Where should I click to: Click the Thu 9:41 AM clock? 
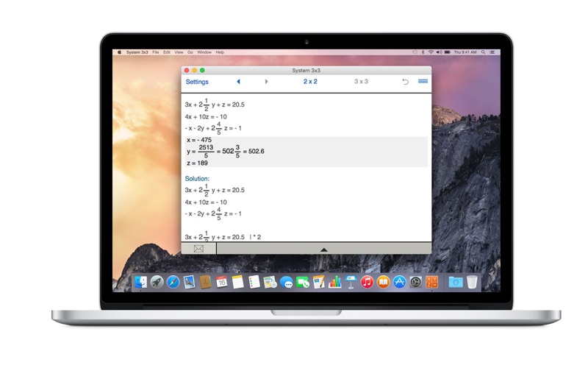[465, 52]
